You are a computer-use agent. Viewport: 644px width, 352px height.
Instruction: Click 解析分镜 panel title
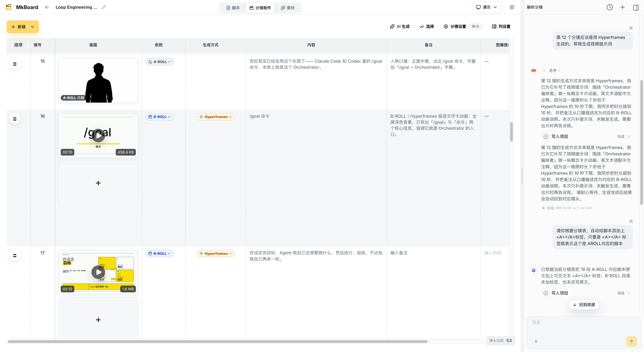(x=535, y=7)
